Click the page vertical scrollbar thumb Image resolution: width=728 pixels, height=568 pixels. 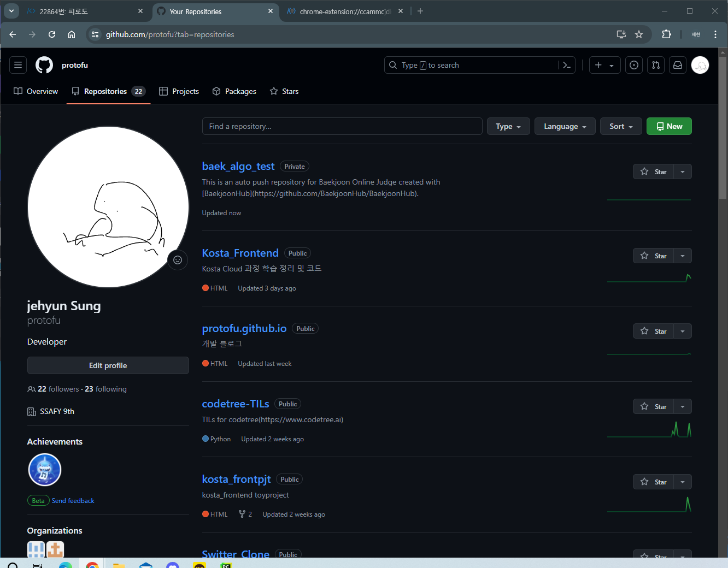coord(723,128)
